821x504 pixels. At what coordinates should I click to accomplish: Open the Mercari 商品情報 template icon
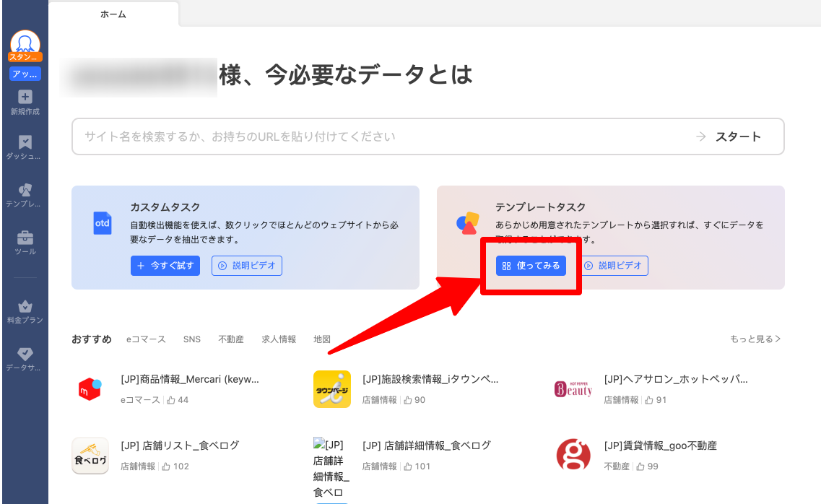pos(90,389)
